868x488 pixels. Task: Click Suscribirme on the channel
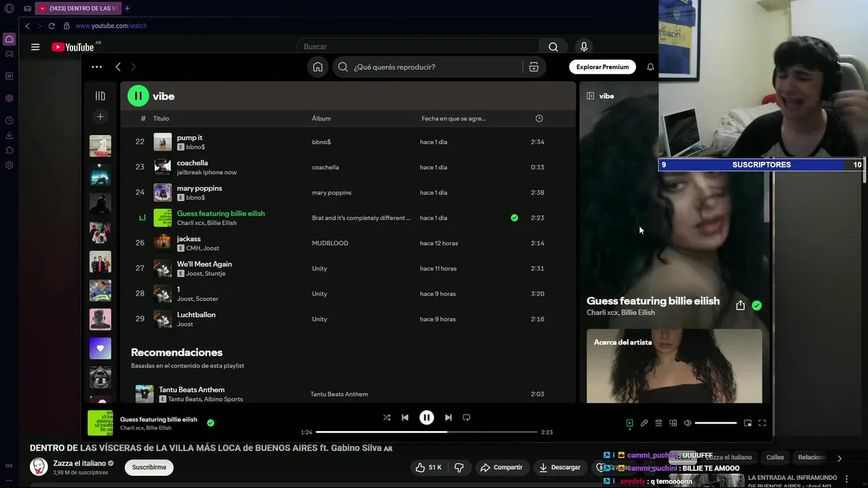point(149,467)
